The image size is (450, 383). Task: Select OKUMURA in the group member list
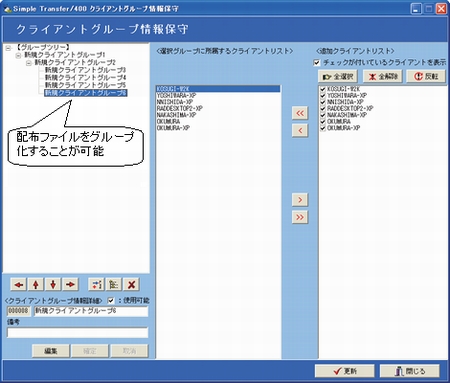pos(218,121)
